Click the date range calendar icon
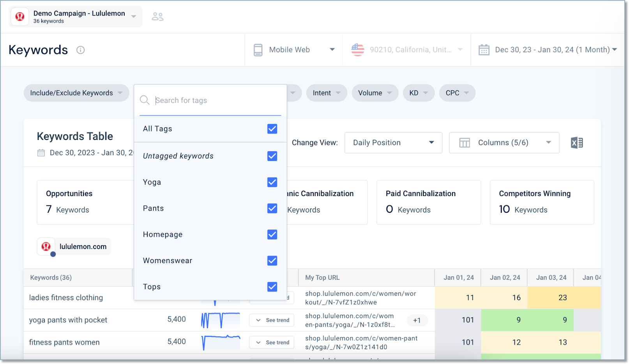The width and height of the screenshot is (629, 364). coord(484,50)
